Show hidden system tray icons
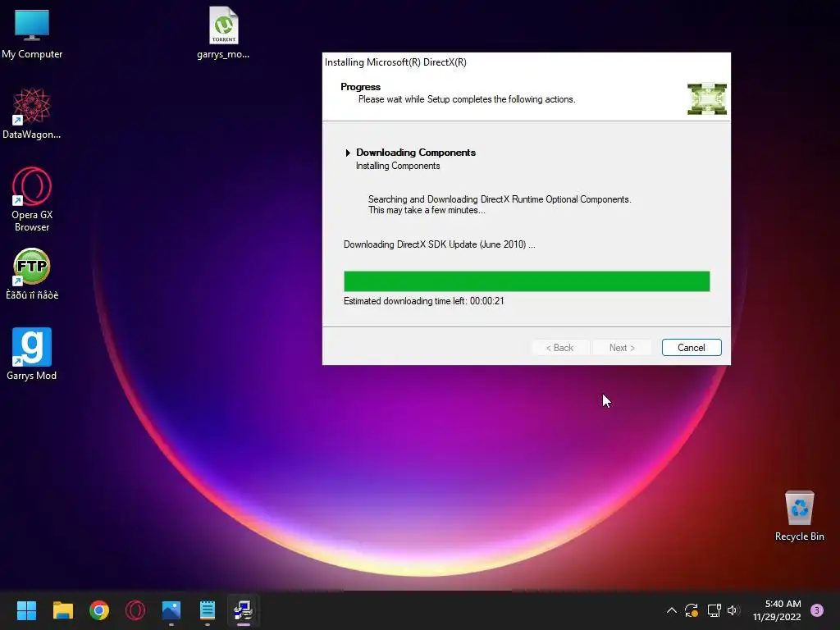The width and height of the screenshot is (840, 630). click(x=671, y=610)
